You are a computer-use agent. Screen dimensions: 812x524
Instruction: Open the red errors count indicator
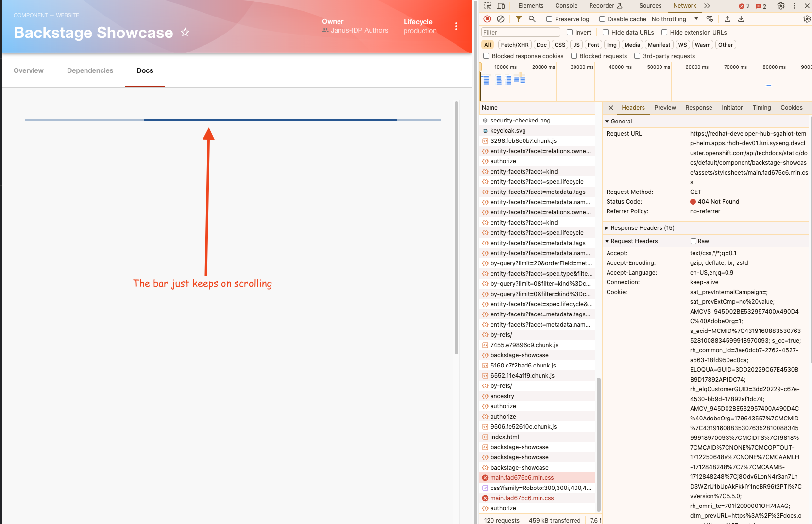coord(744,6)
